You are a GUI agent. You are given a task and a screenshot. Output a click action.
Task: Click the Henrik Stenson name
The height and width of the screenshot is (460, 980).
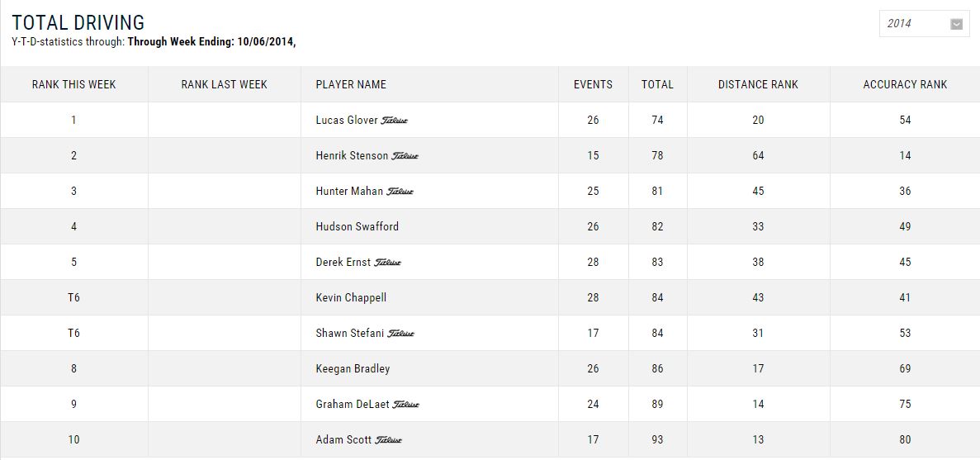coord(352,155)
